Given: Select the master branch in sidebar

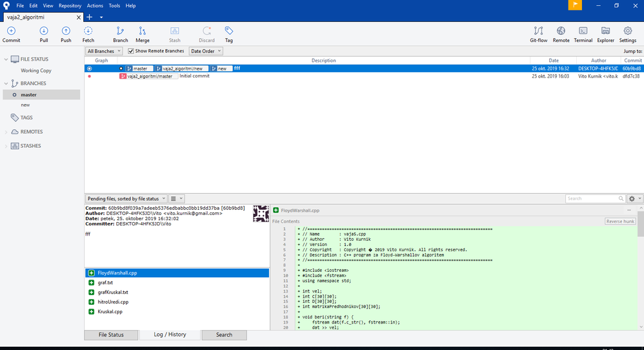Looking at the screenshot, I should click(x=41, y=94).
